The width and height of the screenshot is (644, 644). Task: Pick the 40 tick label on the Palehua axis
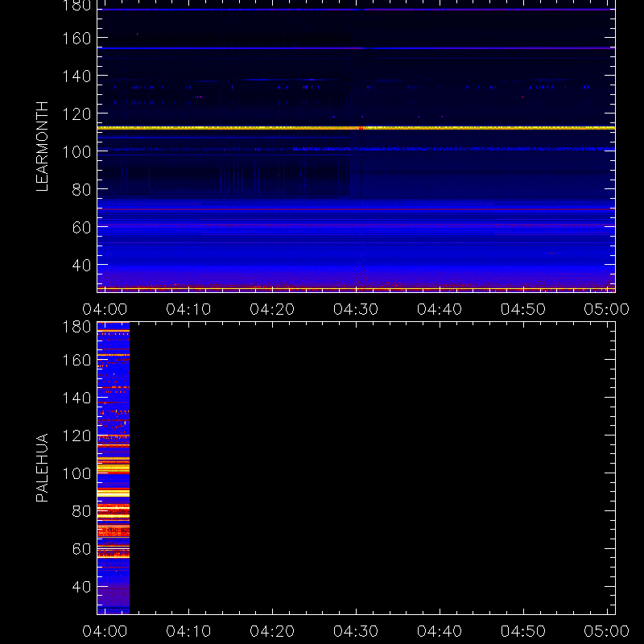tap(81, 587)
